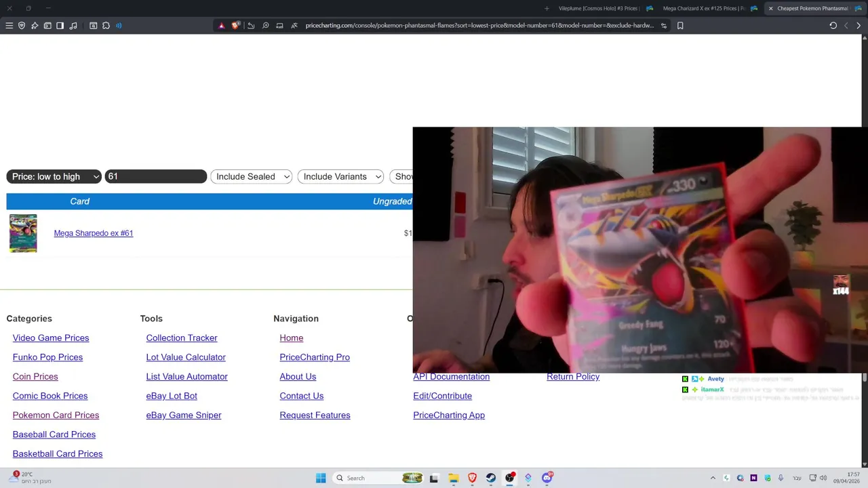The image size is (868, 488).
Task: Close the Cheapest Pokemon Phantasmal tab
Action: [770, 8]
